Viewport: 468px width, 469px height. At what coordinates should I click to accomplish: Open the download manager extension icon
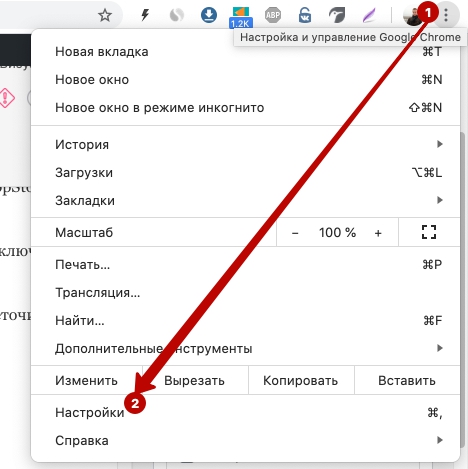(209, 15)
